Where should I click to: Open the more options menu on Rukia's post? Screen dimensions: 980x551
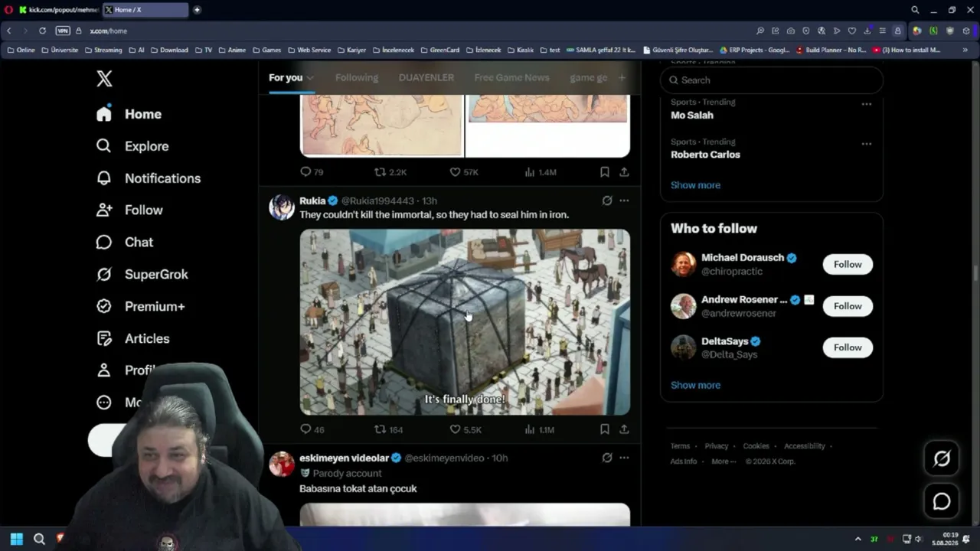(624, 201)
